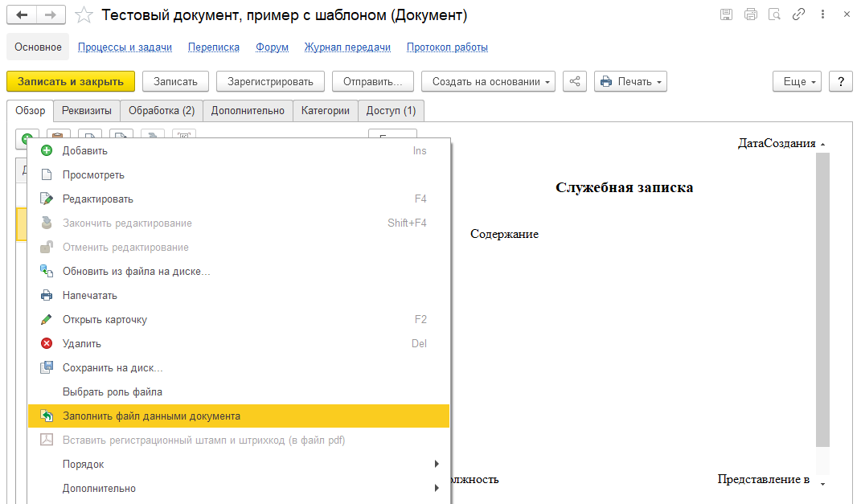Add document to favorites with star icon
Viewport: 857px width, 504px height.
(84, 14)
